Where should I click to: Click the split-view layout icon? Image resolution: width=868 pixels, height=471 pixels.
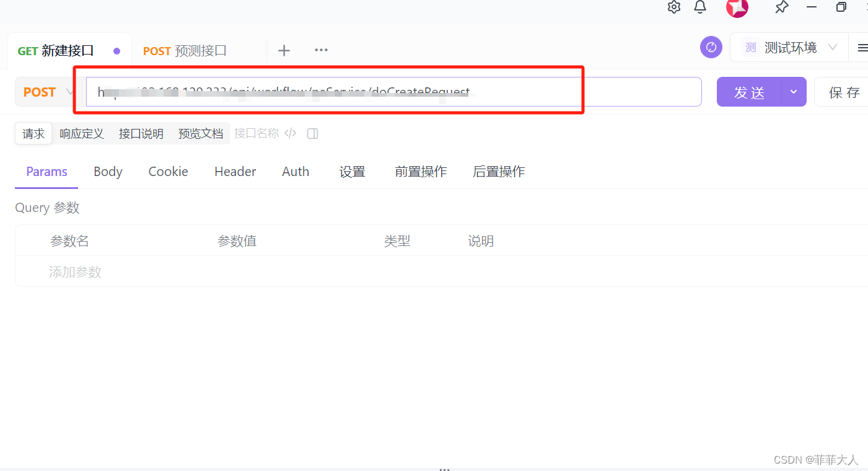tap(312, 133)
